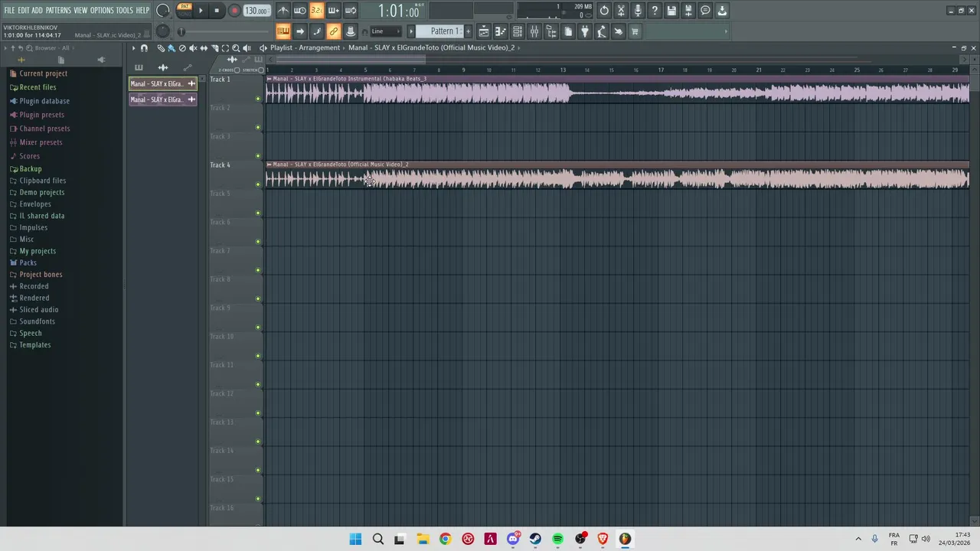
Task: Open the EDIT menu
Action: (x=23, y=10)
